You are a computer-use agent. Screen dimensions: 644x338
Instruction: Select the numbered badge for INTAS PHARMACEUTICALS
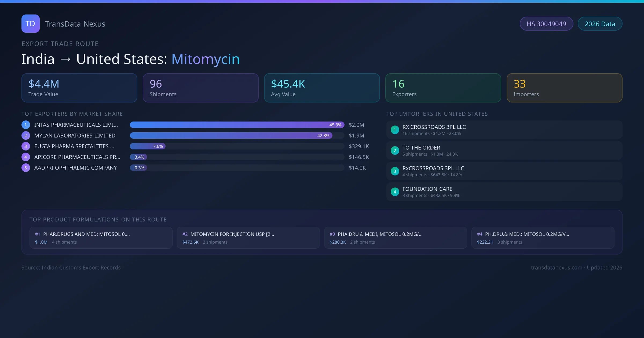25,125
